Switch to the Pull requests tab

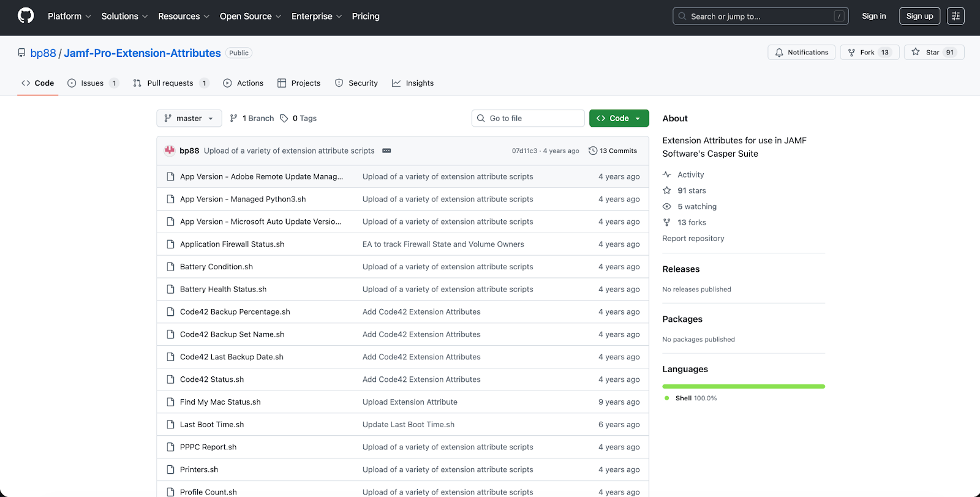(x=170, y=83)
